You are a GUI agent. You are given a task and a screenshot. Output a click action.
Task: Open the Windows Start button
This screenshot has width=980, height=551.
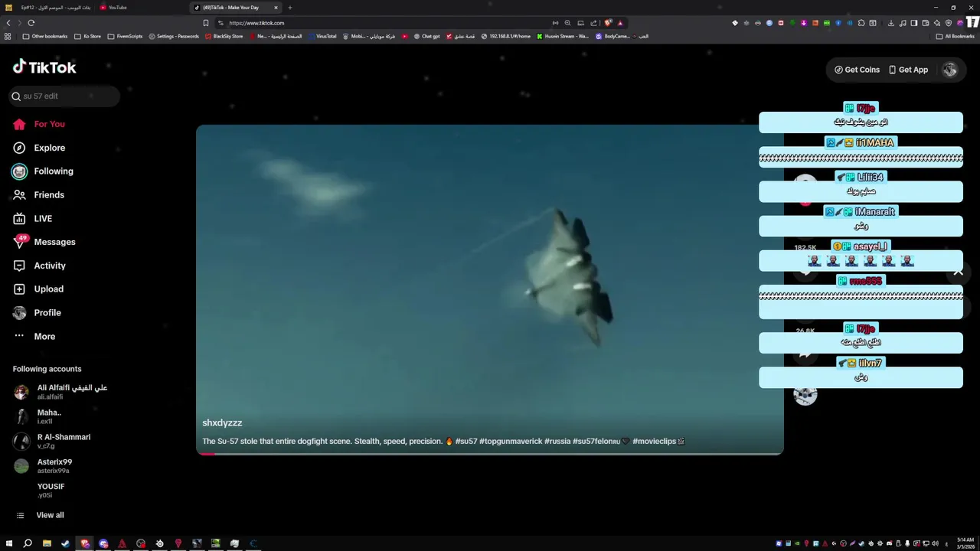9,543
